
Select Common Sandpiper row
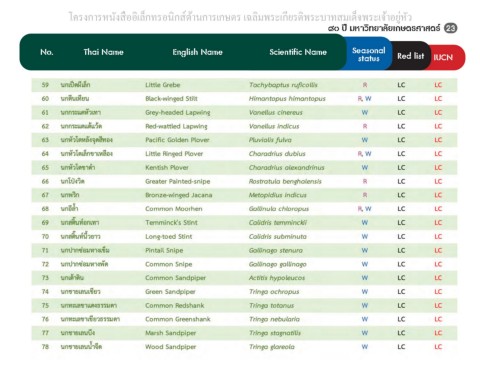(244, 278)
